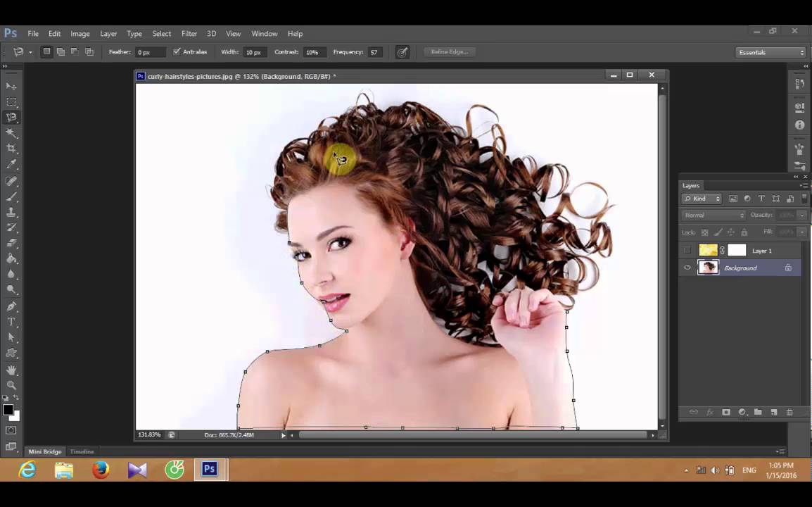Change screen mode from toolbox
Image resolution: width=812 pixels, height=507 pixels.
pyautogui.click(x=11, y=446)
